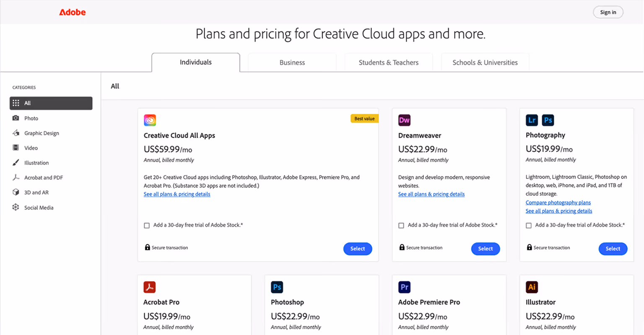644x335 pixels.
Task: Click the Creative Cloud All Apps icon
Action: [x=150, y=120]
